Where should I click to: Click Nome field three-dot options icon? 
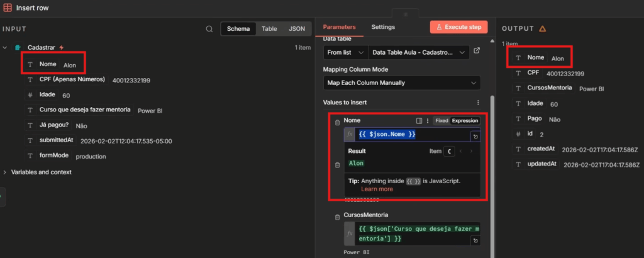tap(428, 121)
